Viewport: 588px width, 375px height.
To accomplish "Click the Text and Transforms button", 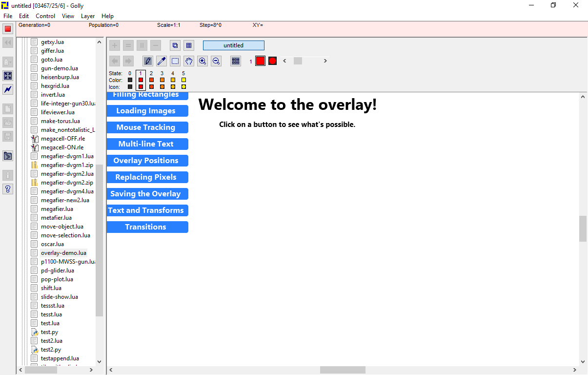I will click(147, 210).
